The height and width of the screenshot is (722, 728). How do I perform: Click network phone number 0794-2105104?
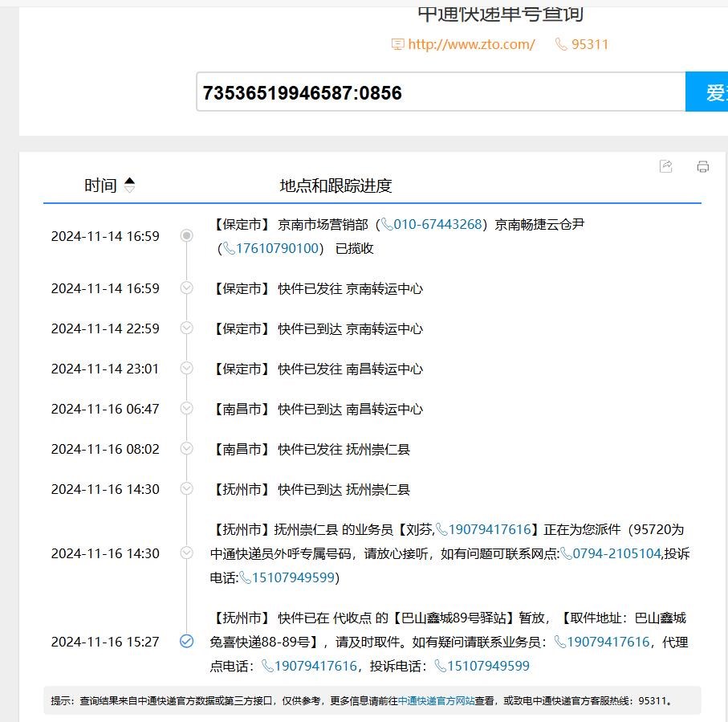pos(616,553)
